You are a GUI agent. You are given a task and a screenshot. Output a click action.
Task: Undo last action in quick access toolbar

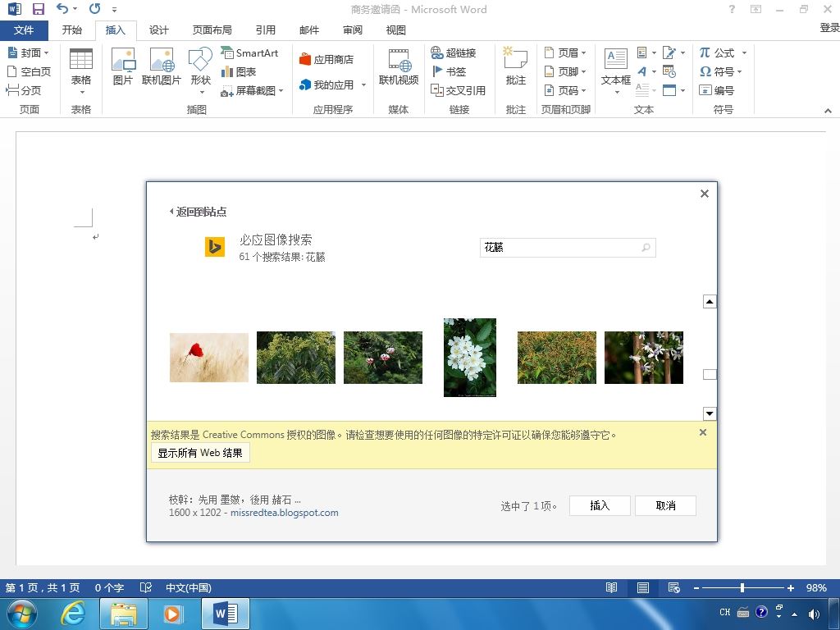coord(62,8)
